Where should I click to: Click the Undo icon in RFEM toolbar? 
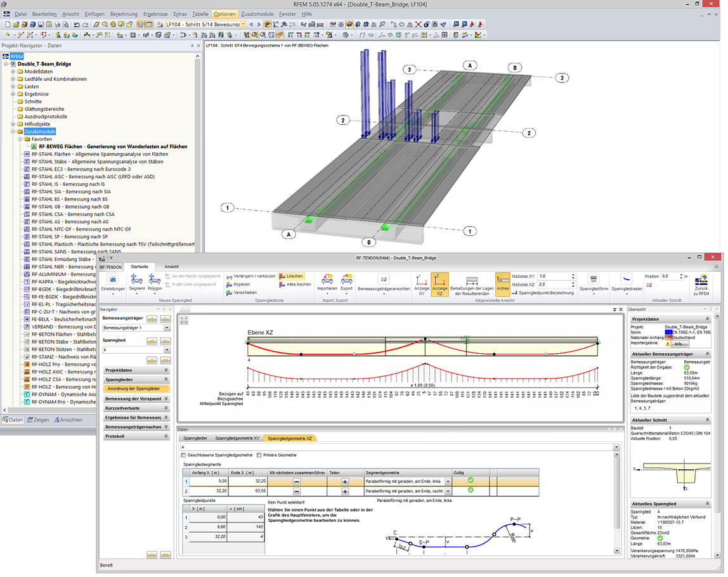click(77, 25)
